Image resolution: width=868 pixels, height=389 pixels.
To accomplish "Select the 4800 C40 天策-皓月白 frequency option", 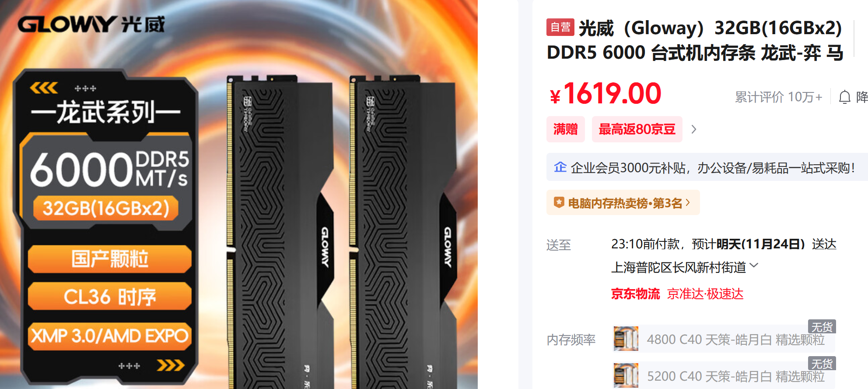I will point(724,338).
